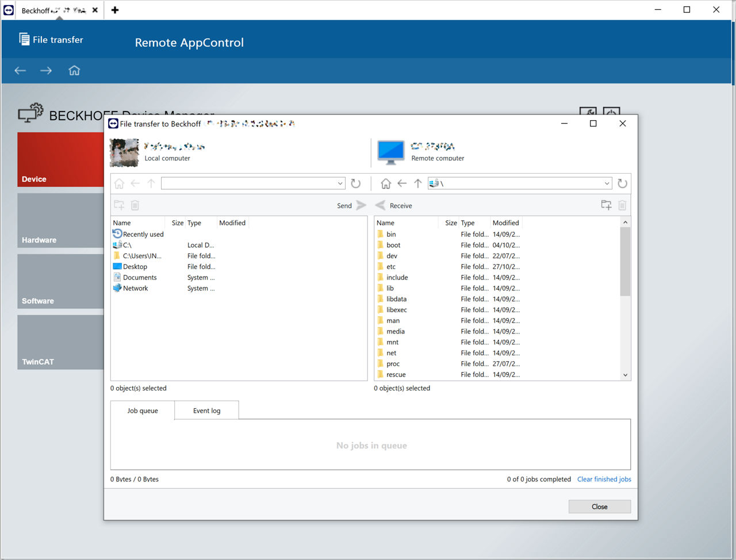The image size is (736, 560).
Task: Click the remote list scrollbar thumb
Action: (x=625, y=262)
